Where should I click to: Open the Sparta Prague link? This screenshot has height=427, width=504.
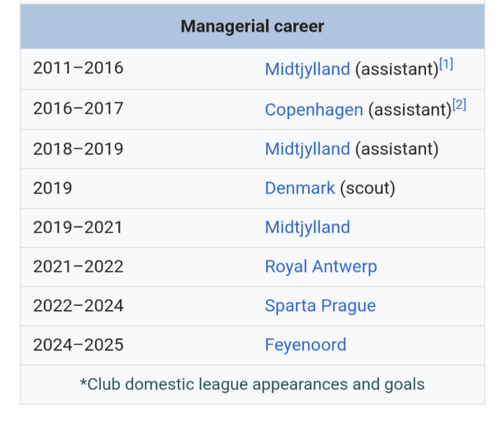[x=320, y=306]
